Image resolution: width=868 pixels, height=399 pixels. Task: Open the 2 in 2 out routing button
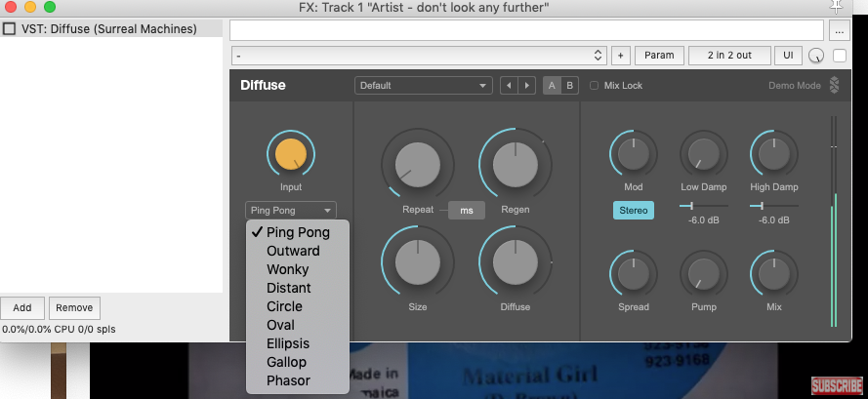(x=729, y=56)
